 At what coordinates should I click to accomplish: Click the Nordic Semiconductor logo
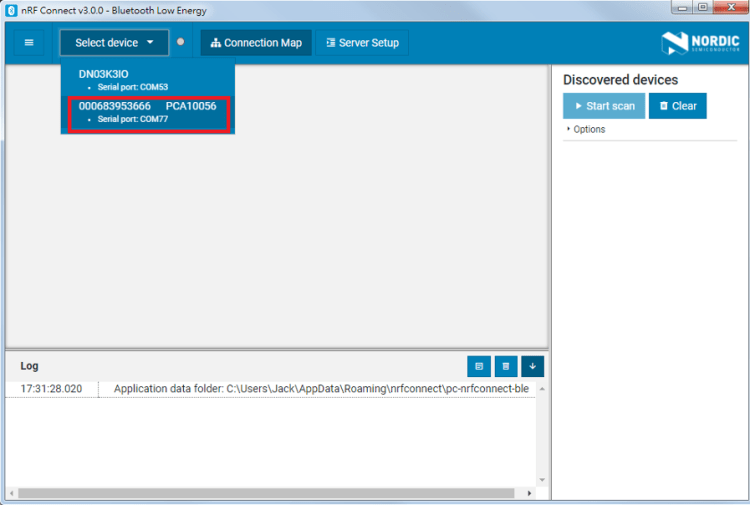tap(698, 43)
